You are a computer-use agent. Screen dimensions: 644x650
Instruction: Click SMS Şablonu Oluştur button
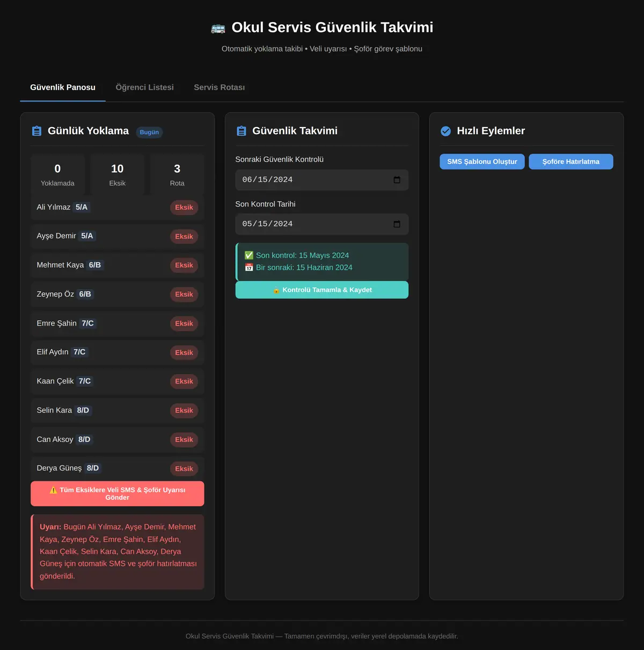point(482,161)
